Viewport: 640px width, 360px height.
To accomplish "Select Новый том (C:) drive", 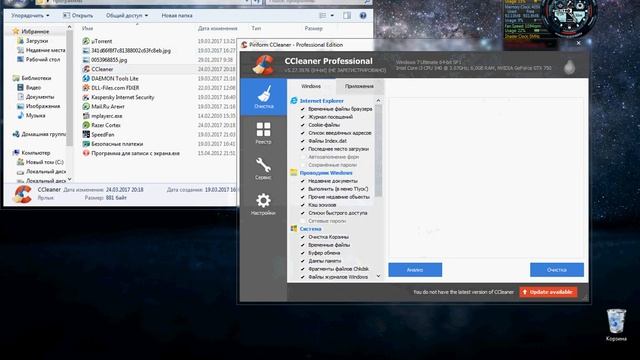I will [x=40, y=162].
